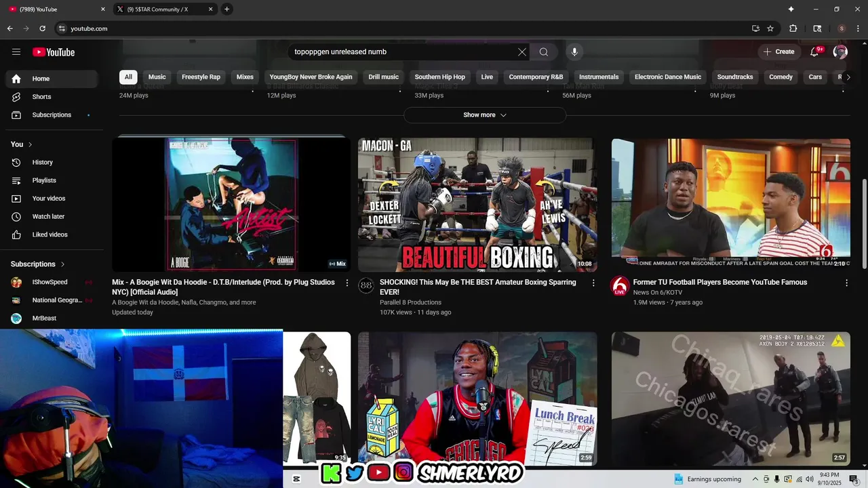Open Watch later in sidebar
The image size is (868, 488).
(x=52, y=217)
